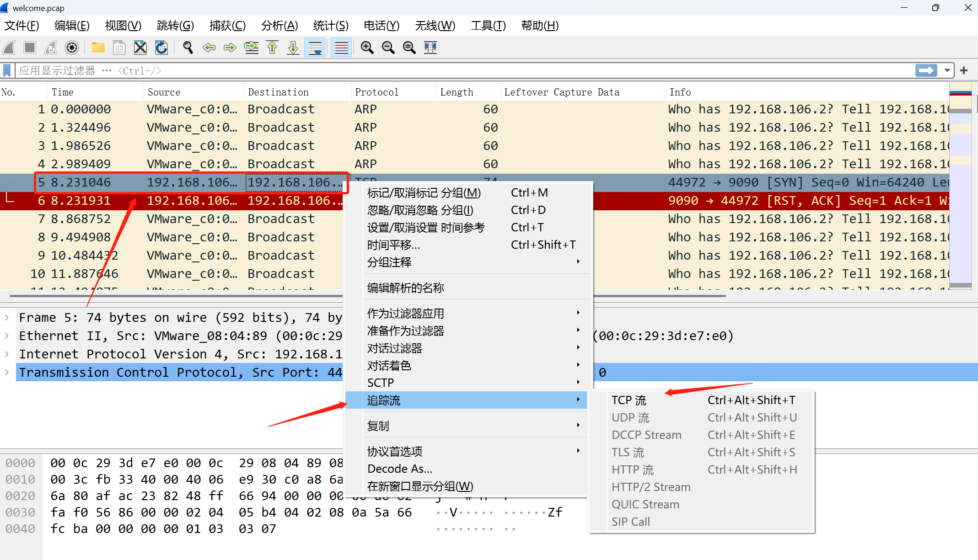Viewport: 978px width, 560px height.
Task: Close the capture file with X icon
Action: 140,48
